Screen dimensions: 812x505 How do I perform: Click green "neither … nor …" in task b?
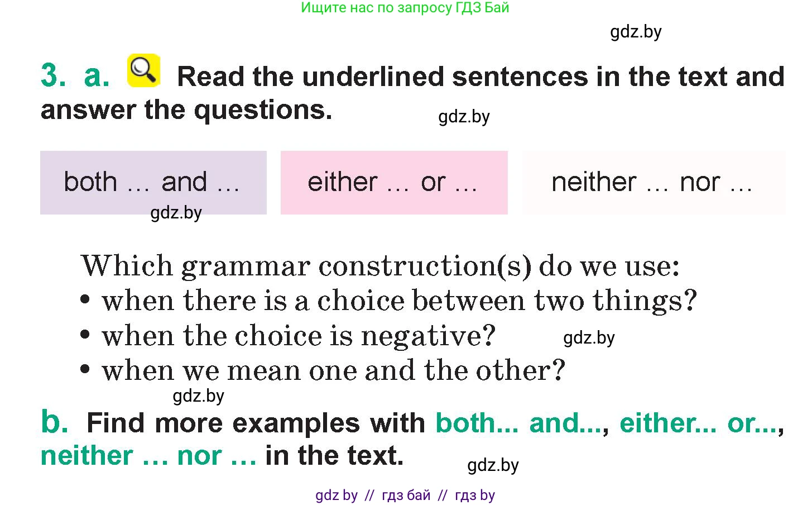[x=148, y=456]
